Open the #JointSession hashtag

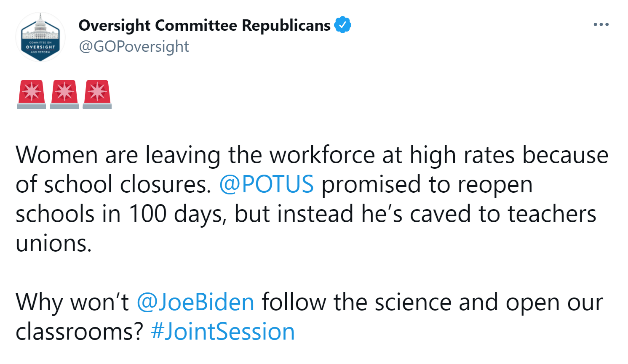[x=222, y=332]
